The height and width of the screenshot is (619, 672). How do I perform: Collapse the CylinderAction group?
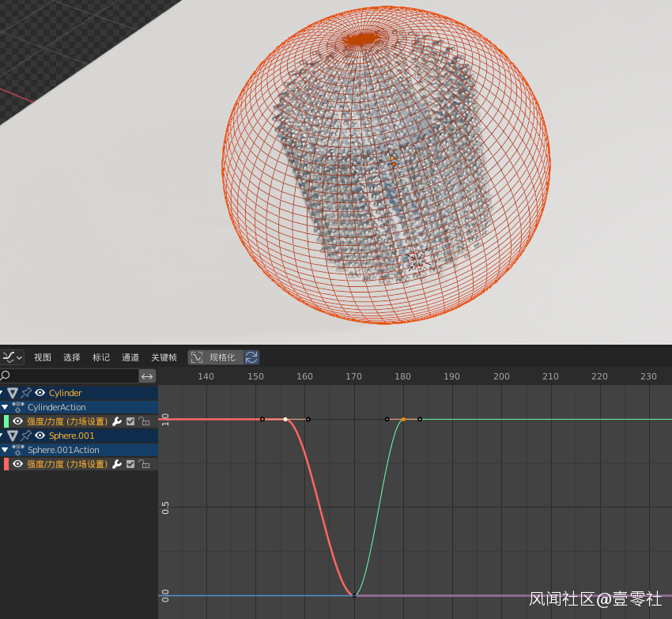[x=5, y=407]
